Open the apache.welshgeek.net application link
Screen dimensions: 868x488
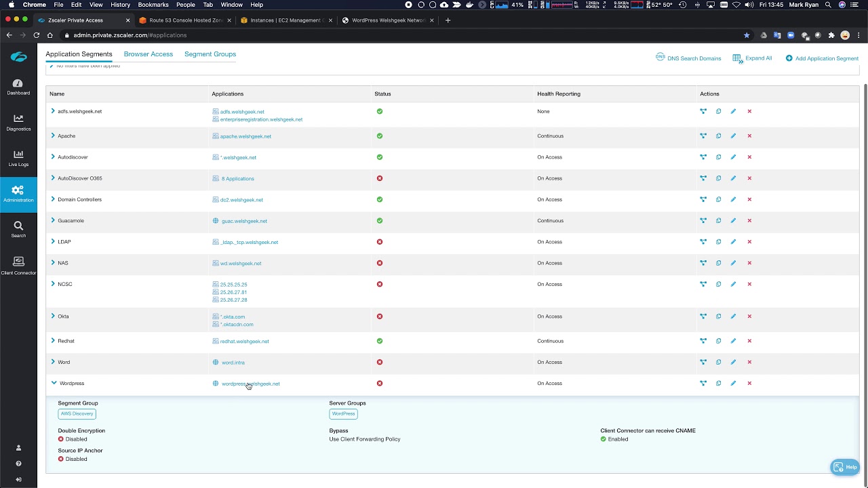(245, 136)
